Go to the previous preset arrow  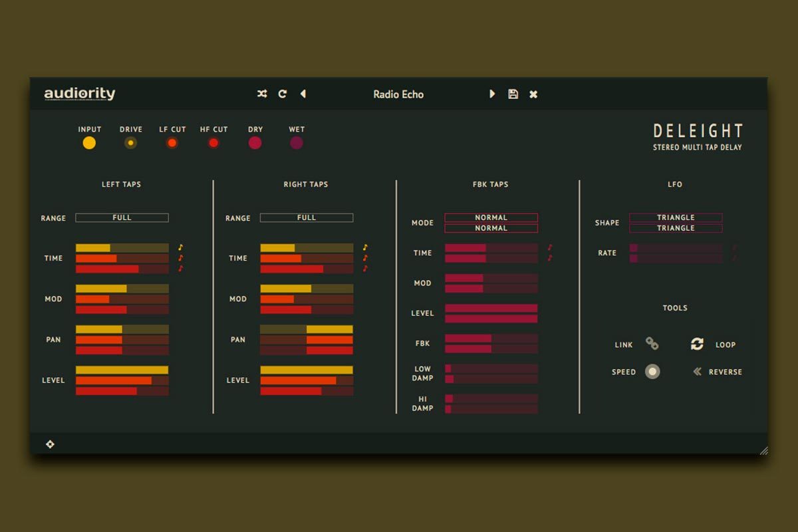pyautogui.click(x=303, y=94)
